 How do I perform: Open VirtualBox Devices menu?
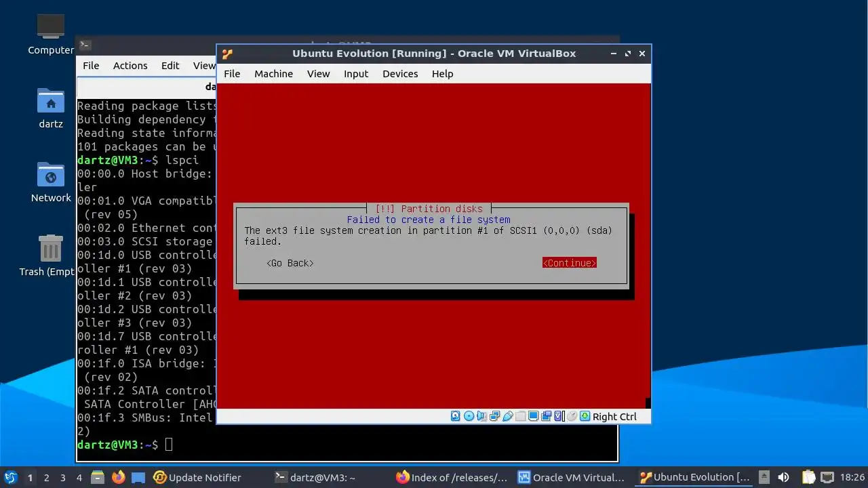tap(400, 74)
